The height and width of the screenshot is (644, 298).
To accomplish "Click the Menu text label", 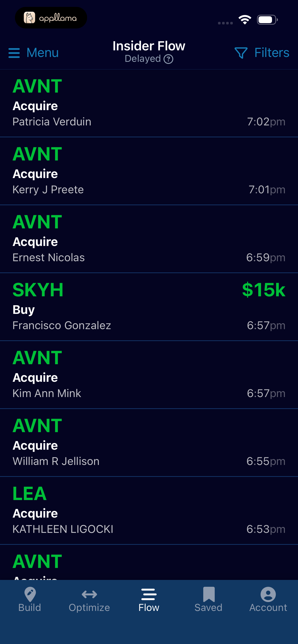I will (43, 53).
